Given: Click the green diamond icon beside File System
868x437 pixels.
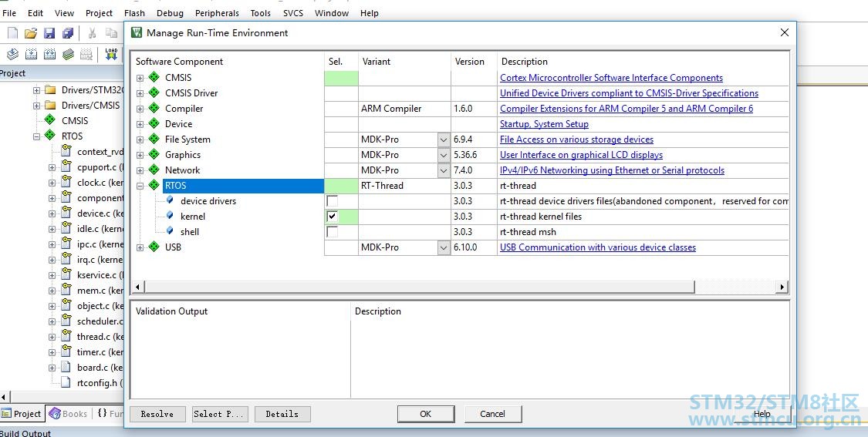Looking at the screenshot, I should [154, 140].
